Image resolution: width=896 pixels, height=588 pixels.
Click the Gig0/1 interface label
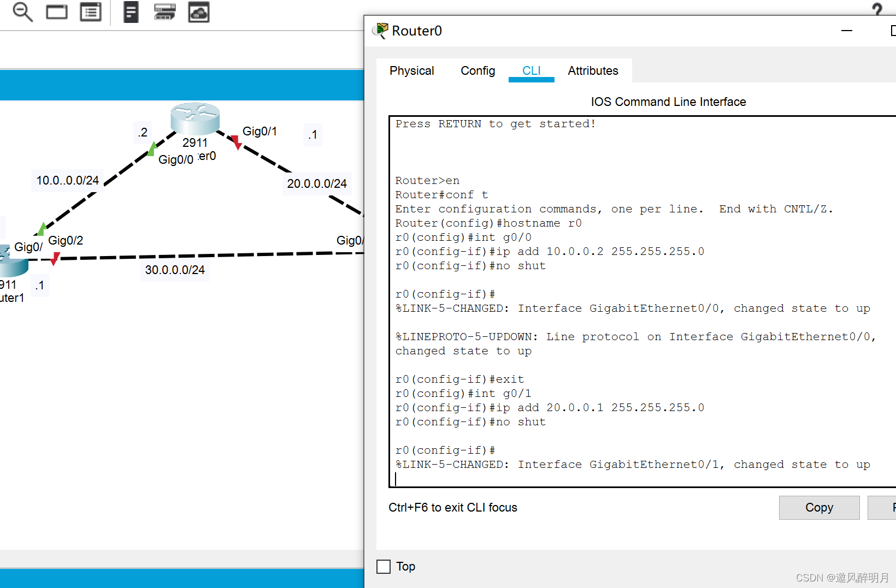[x=260, y=131]
